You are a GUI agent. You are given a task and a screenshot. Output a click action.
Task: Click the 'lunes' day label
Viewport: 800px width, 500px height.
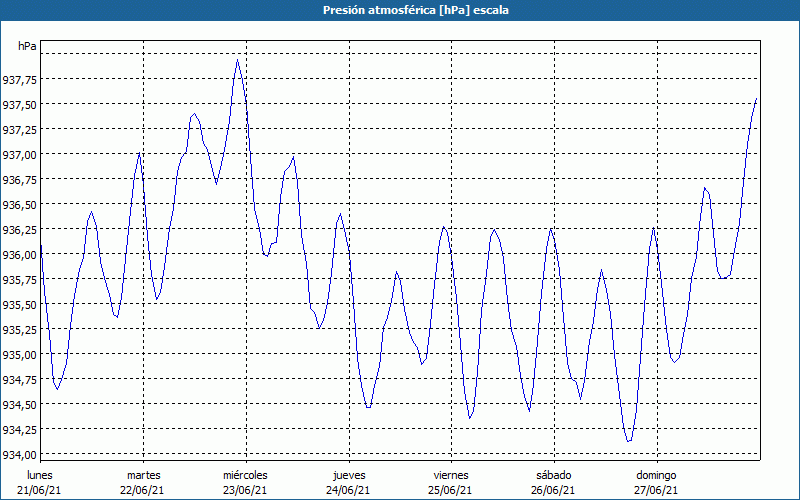40,475
